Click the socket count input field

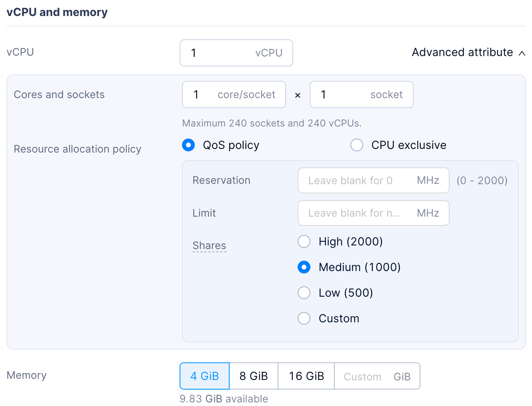click(340, 94)
